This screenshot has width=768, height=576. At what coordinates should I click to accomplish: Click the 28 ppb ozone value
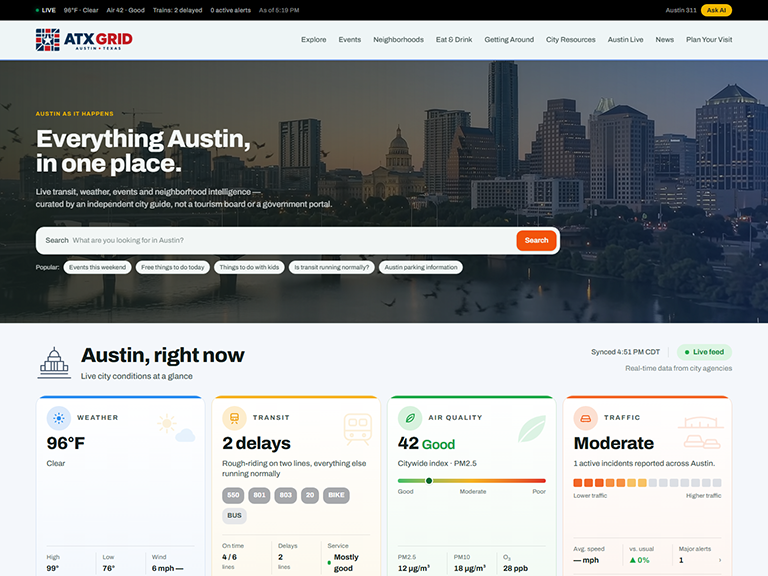515,569
